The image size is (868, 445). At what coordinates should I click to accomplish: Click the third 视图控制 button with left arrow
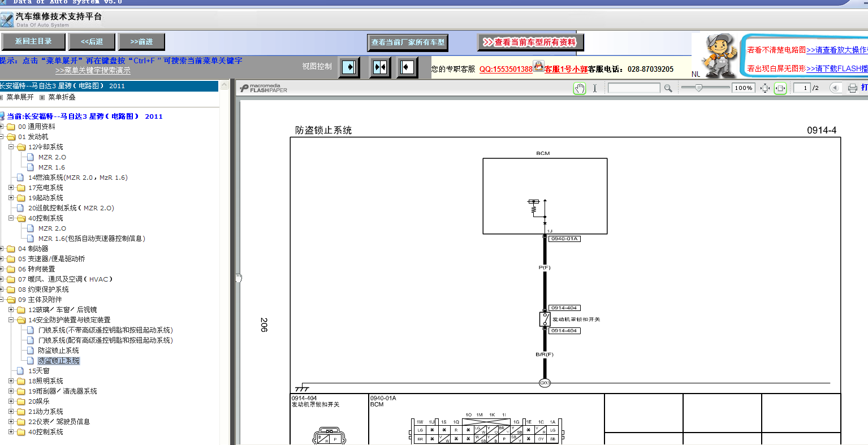(407, 67)
